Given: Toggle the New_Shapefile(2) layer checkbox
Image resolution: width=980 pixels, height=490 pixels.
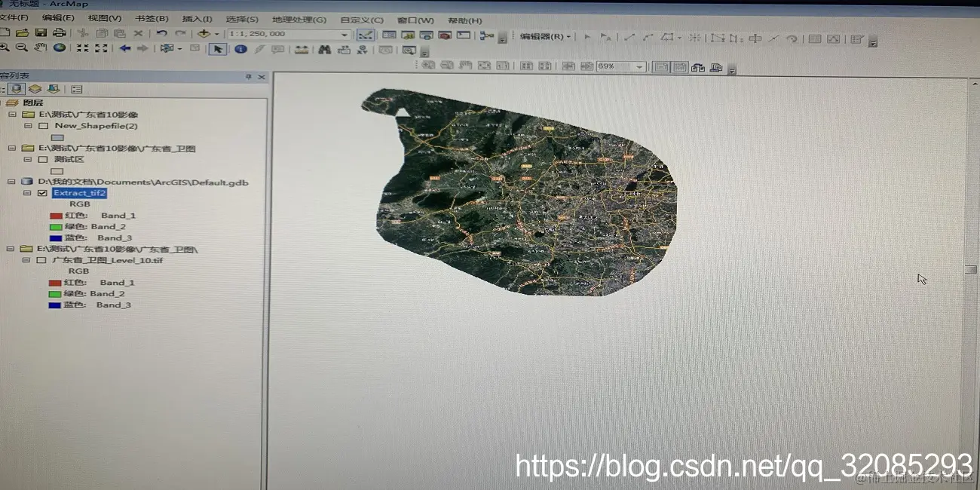Looking at the screenshot, I should tap(43, 126).
